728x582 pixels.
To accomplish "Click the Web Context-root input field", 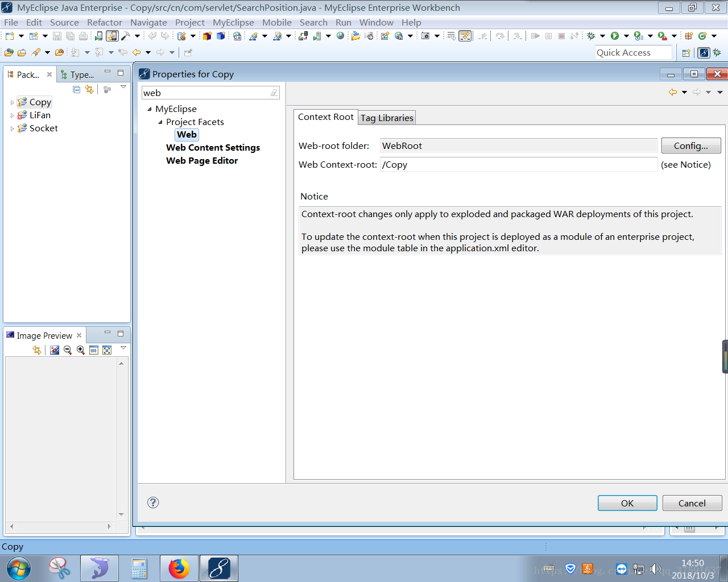I will pos(519,164).
